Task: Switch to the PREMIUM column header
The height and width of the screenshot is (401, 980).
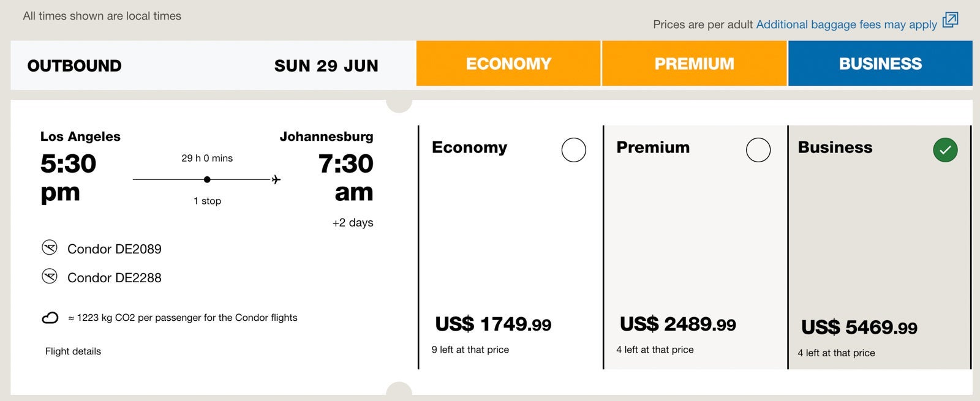Action: (x=694, y=63)
